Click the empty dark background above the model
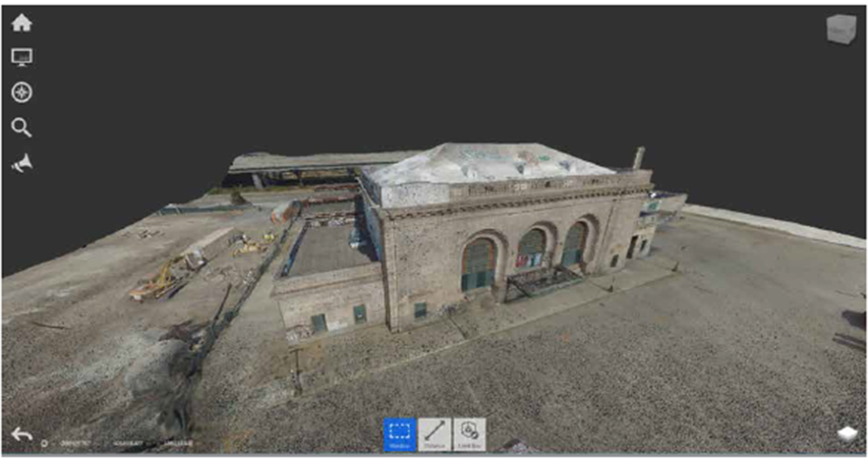The height and width of the screenshot is (465, 868). click(434, 78)
